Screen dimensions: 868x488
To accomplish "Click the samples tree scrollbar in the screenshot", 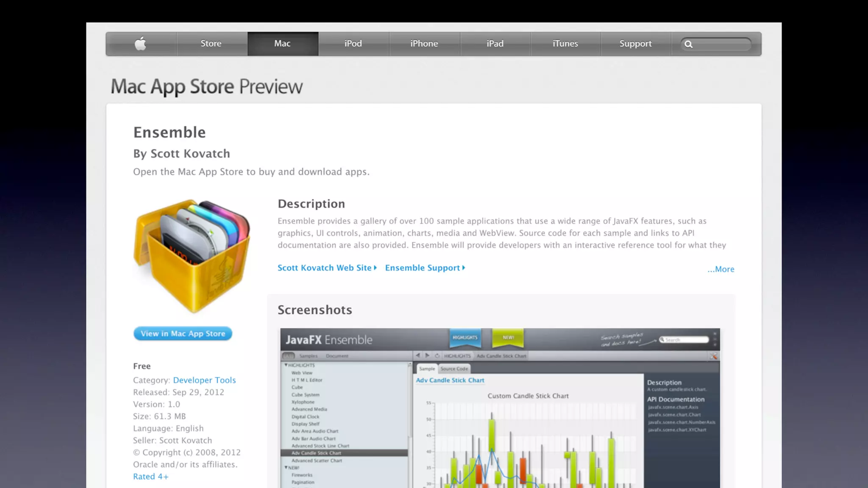I will point(410,402).
